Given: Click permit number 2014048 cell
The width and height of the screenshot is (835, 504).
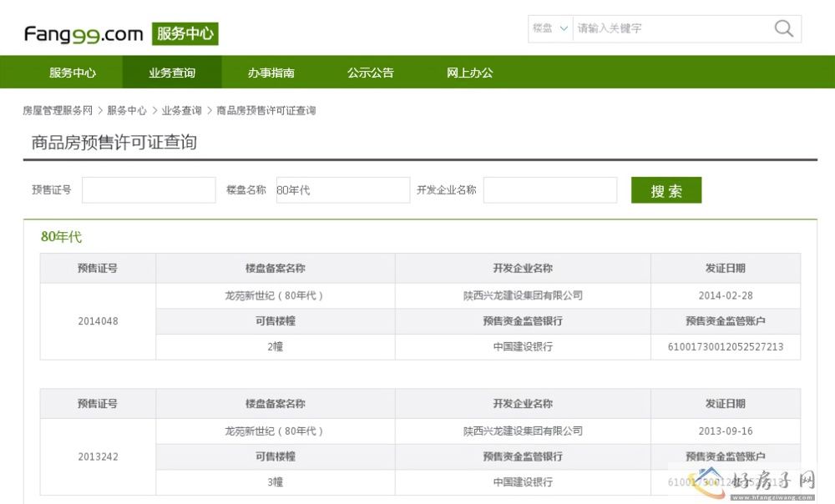Looking at the screenshot, I should click(x=98, y=321).
